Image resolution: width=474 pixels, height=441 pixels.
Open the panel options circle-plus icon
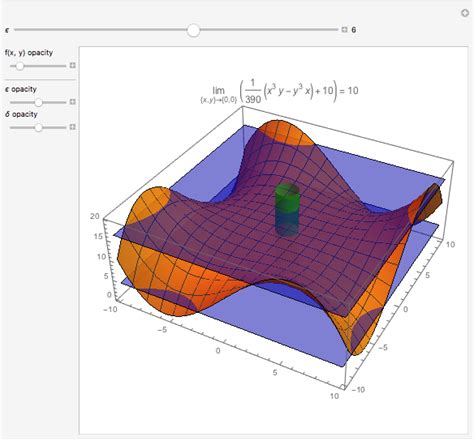[465, 13]
